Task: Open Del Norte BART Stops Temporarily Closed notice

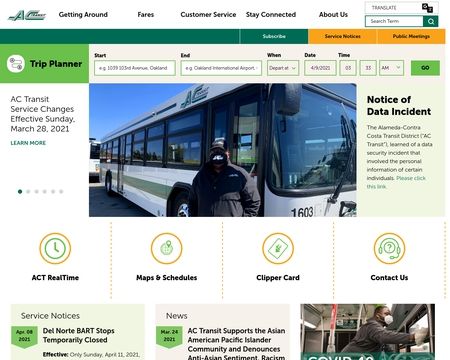Action: click(79, 335)
